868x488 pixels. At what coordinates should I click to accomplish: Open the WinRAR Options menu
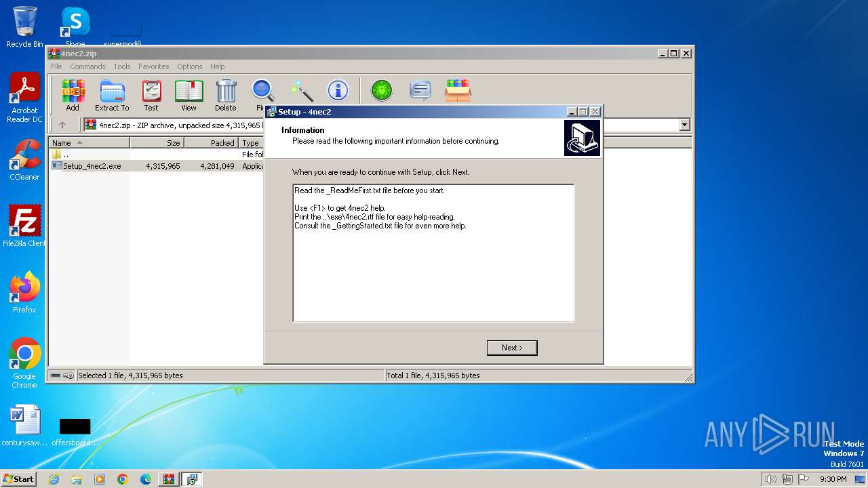(190, 66)
